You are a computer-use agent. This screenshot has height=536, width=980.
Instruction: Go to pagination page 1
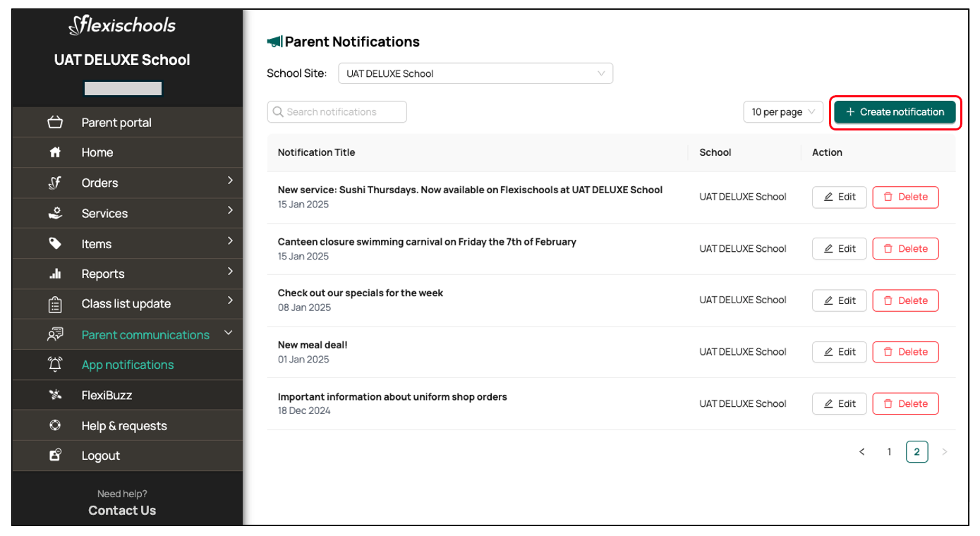pos(889,452)
